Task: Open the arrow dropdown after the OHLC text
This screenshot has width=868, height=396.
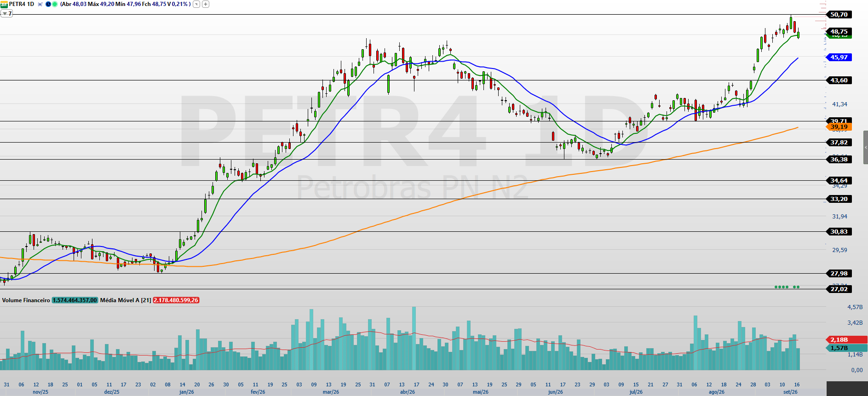Action: pos(196,4)
